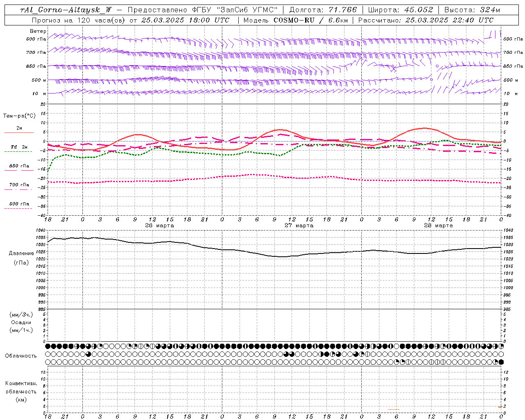Screen dimensions: 525x420
Task: Click the Высота: 324м value in the header
Action: 472,10
